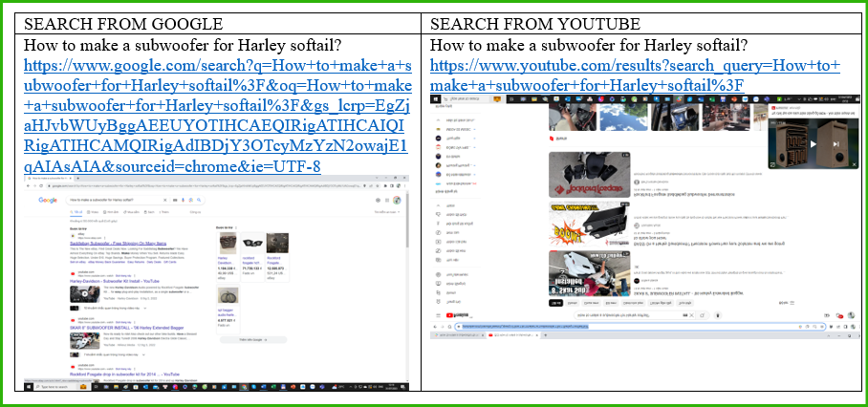Screen dimensions: 868x407
Task: Open the Google search URL hyperlink
Action: click(218, 115)
